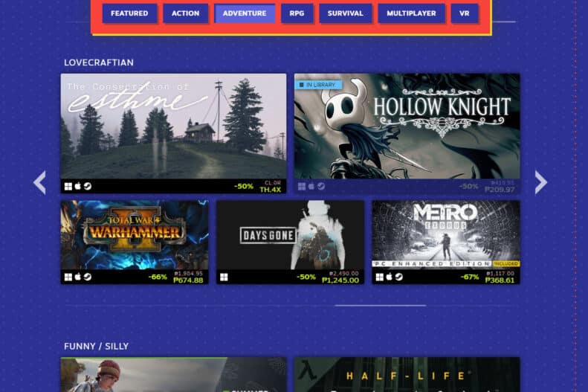Click the Steam icon on Hollow Knight tile
Viewport: 588px width, 392px height.
point(321,187)
